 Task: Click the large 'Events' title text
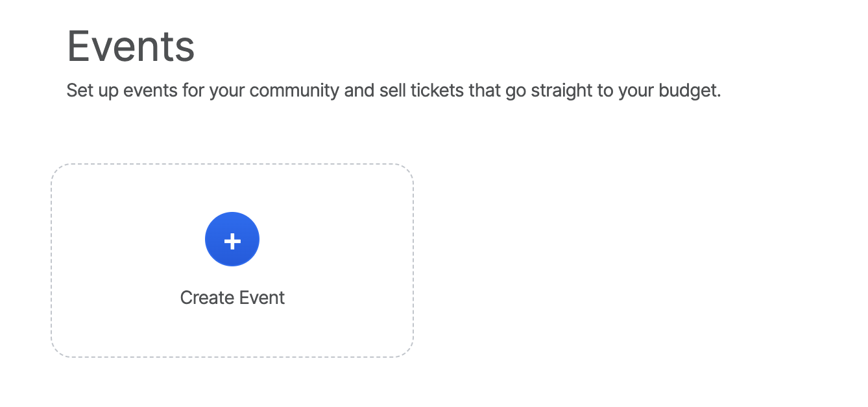131,46
